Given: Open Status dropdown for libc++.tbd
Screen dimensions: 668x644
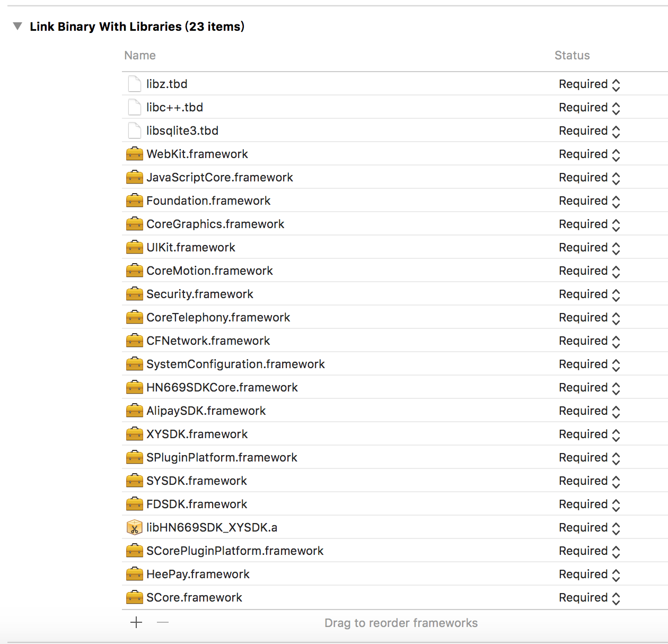Looking at the screenshot, I should [x=590, y=108].
